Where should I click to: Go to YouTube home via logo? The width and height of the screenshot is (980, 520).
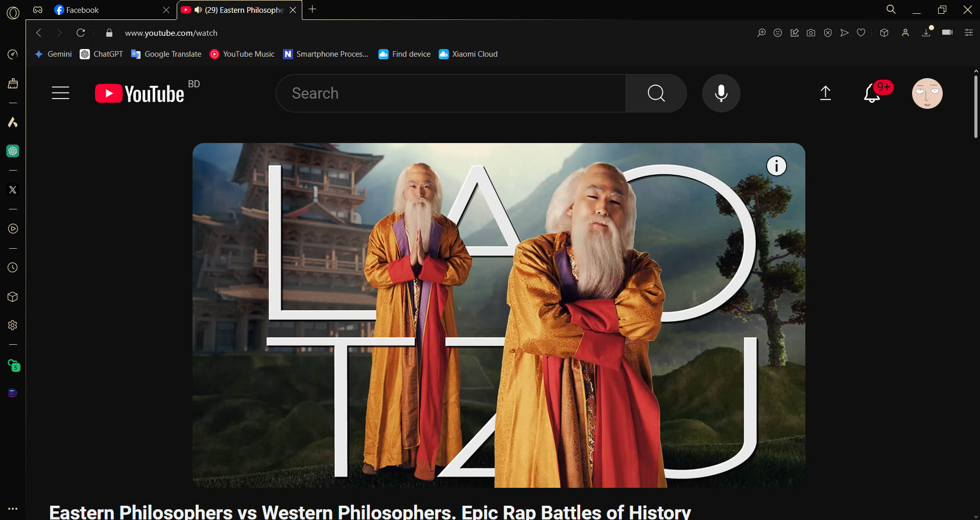tap(139, 93)
